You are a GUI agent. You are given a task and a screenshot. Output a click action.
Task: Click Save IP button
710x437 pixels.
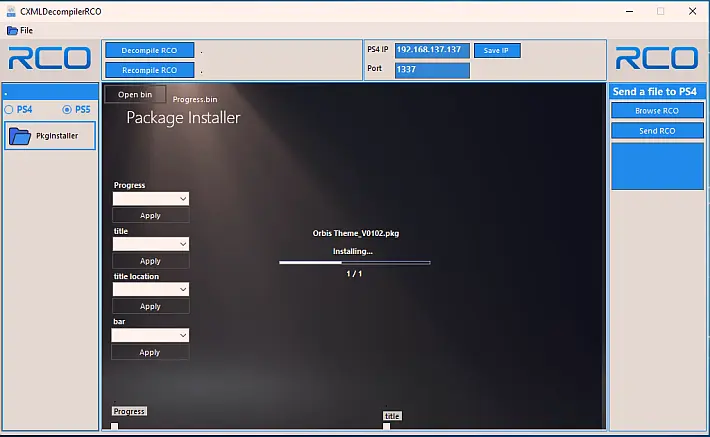(497, 50)
